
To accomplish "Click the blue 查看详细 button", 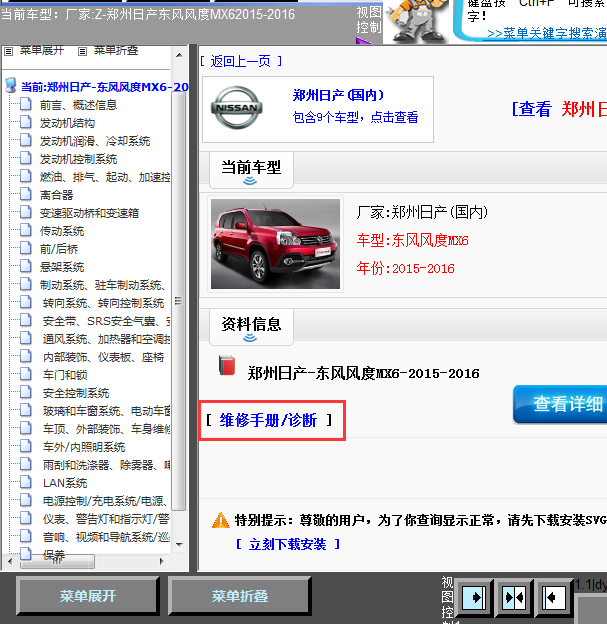I will (x=560, y=404).
